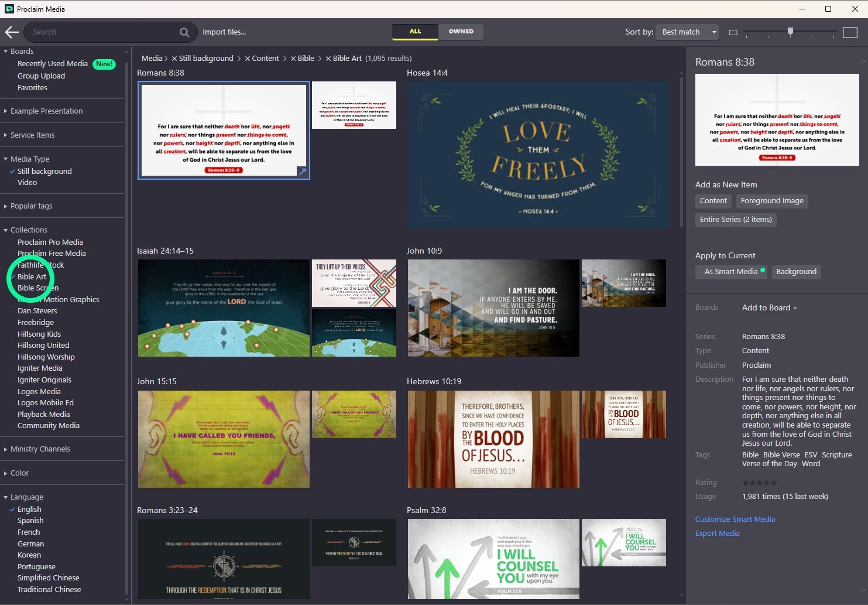The width and height of the screenshot is (868, 605).
Task: Toggle the English language filter
Action: [x=29, y=509]
